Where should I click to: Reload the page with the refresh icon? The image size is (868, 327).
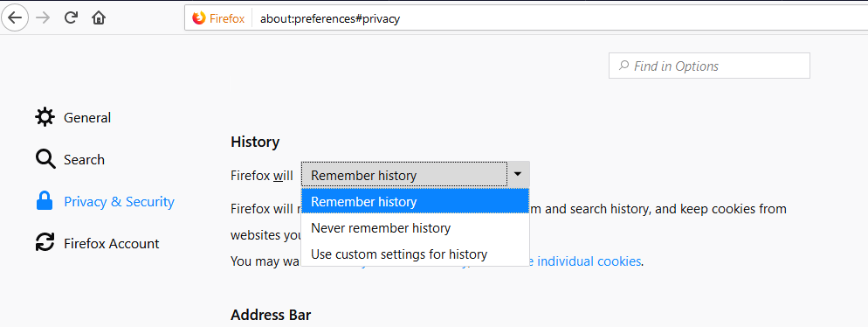(x=71, y=17)
